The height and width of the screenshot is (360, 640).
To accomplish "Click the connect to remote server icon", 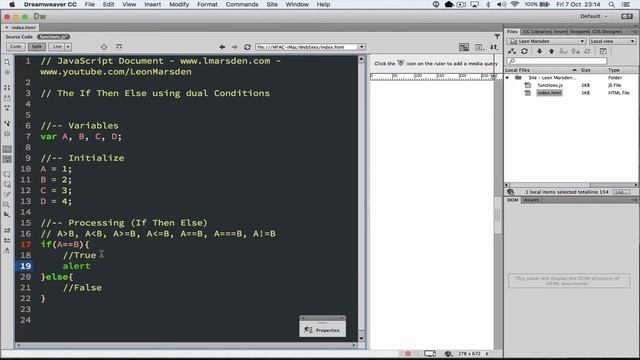I will tap(512, 51).
